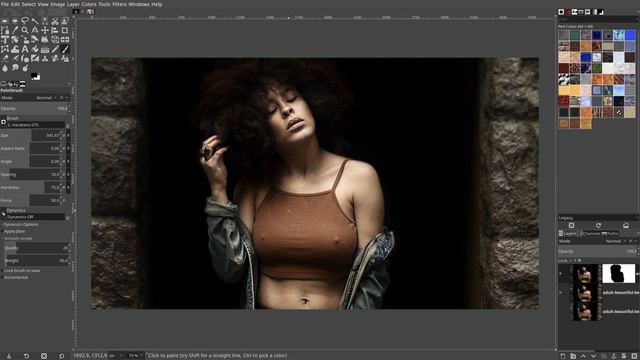The image size is (640, 360).
Task: Open the File menu
Action: [4, 4]
